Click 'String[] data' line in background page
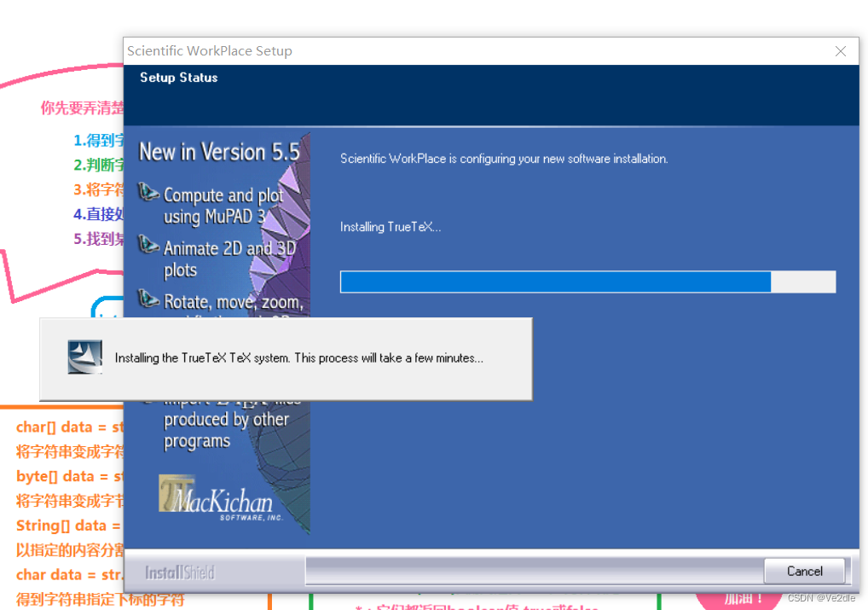 click(x=69, y=526)
